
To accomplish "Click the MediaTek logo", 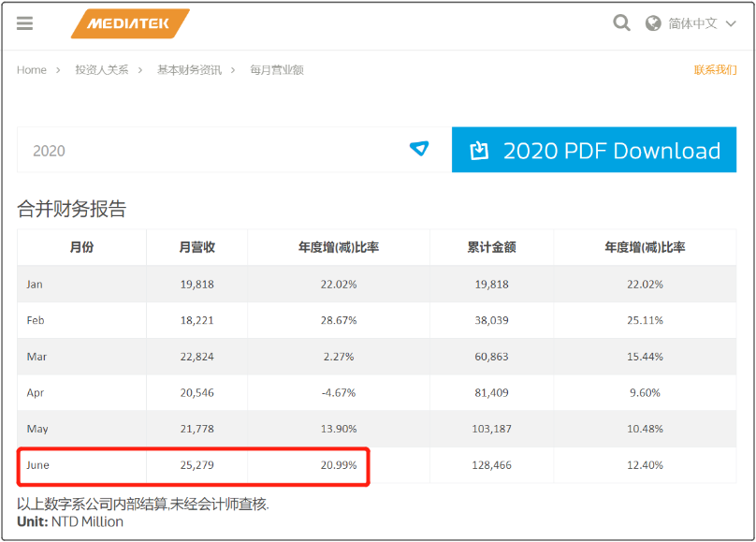I will (x=130, y=23).
